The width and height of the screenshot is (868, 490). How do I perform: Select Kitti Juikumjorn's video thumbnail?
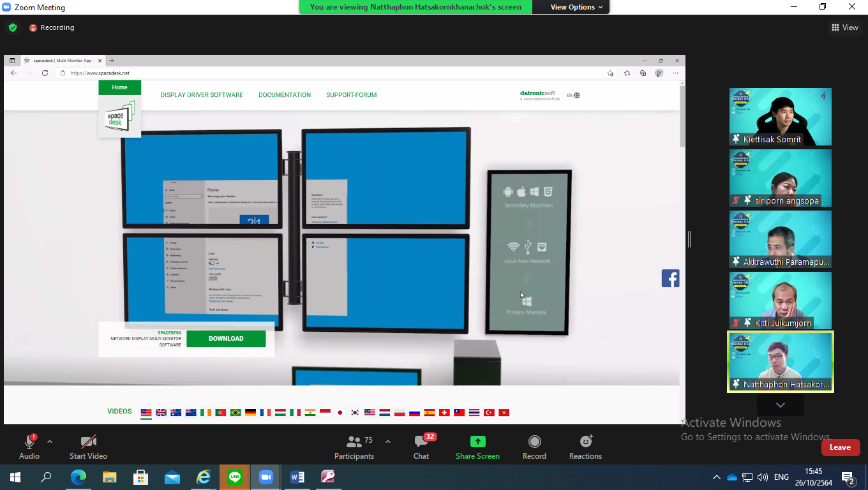[781, 301]
